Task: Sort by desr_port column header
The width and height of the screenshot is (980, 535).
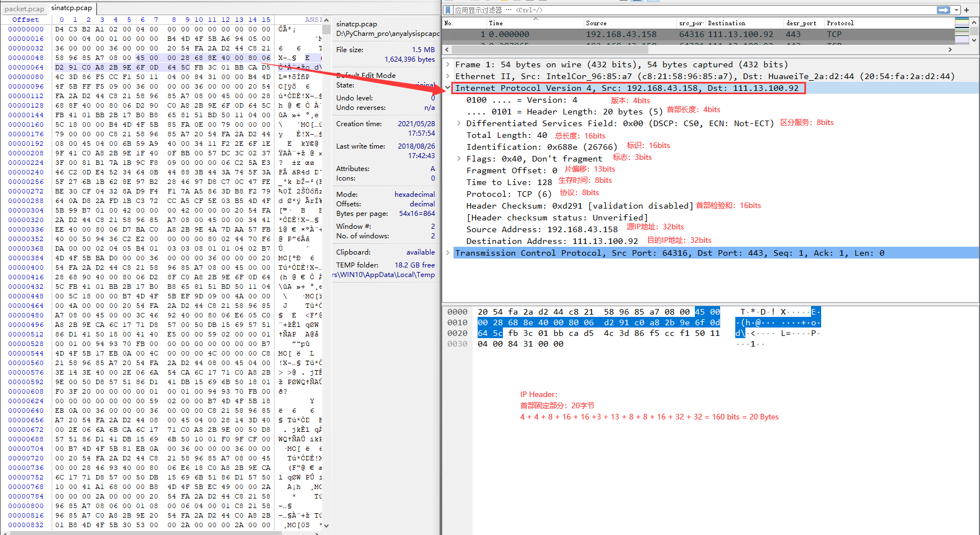Action: click(804, 23)
